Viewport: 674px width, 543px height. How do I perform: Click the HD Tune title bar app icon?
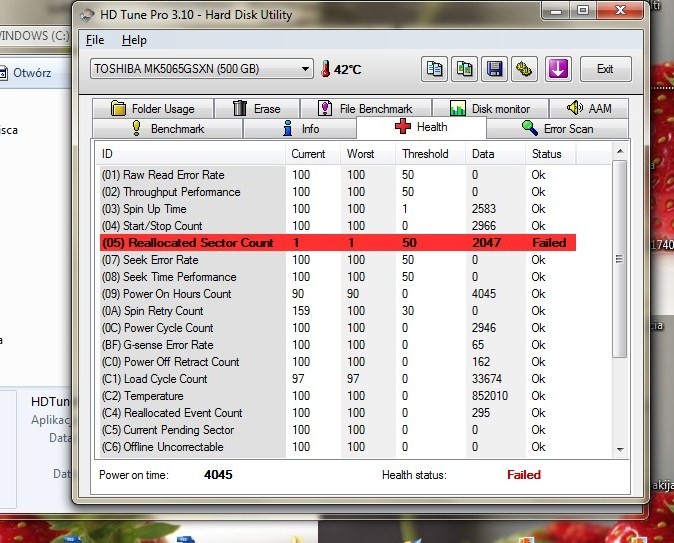(x=87, y=15)
